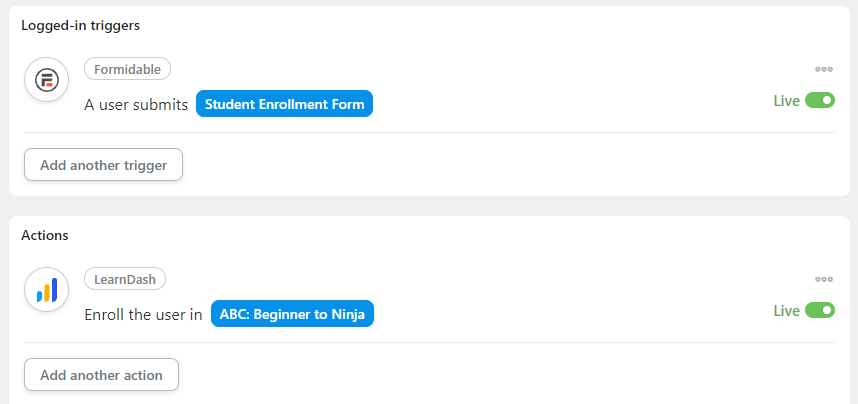Viewport: 858px width, 404px height.
Task: Open the ABC: Beginner to Ninja course token
Action: coord(292,314)
